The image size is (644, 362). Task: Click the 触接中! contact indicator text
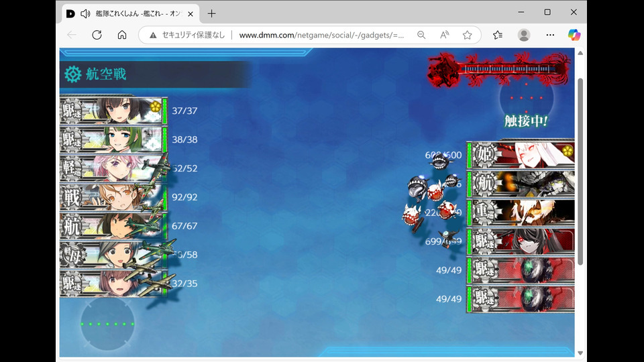(x=526, y=121)
